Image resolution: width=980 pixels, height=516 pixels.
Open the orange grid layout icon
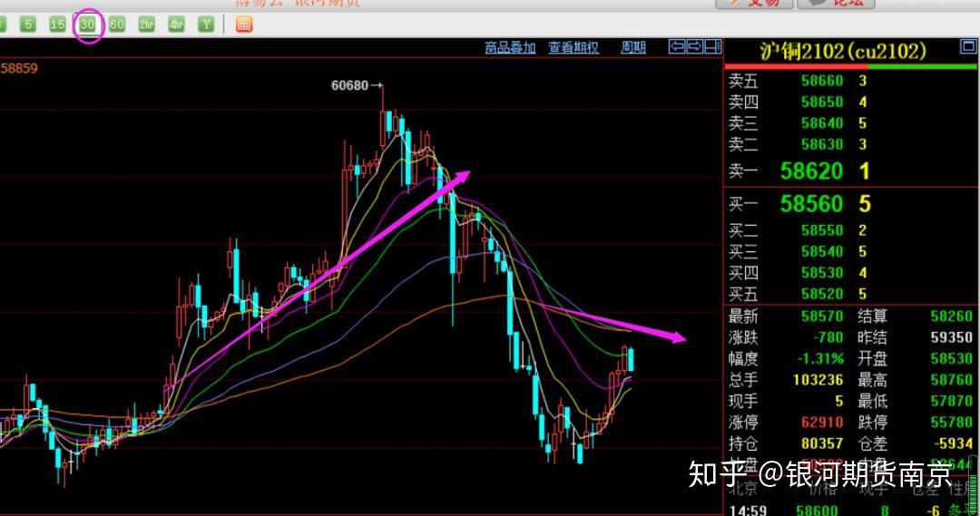point(243,24)
